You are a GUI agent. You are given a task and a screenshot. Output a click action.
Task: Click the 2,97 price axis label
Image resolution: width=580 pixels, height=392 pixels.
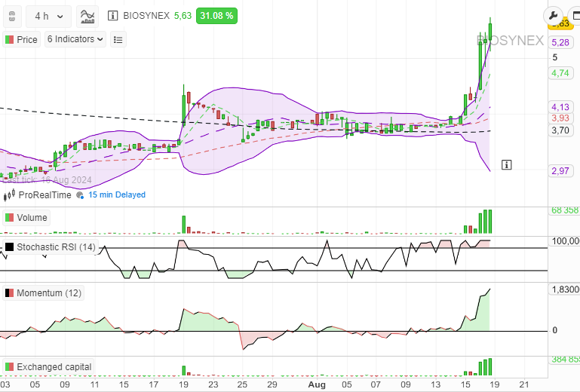560,171
